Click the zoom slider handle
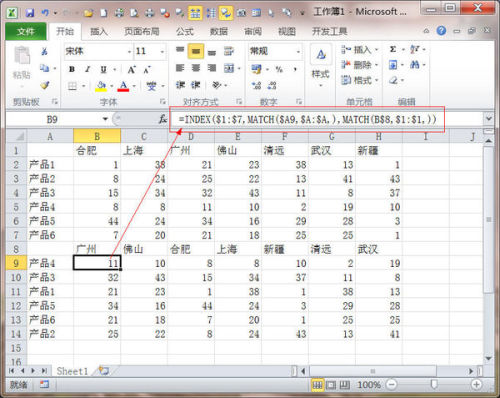Viewport: 500px width, 398px height. 434,385
